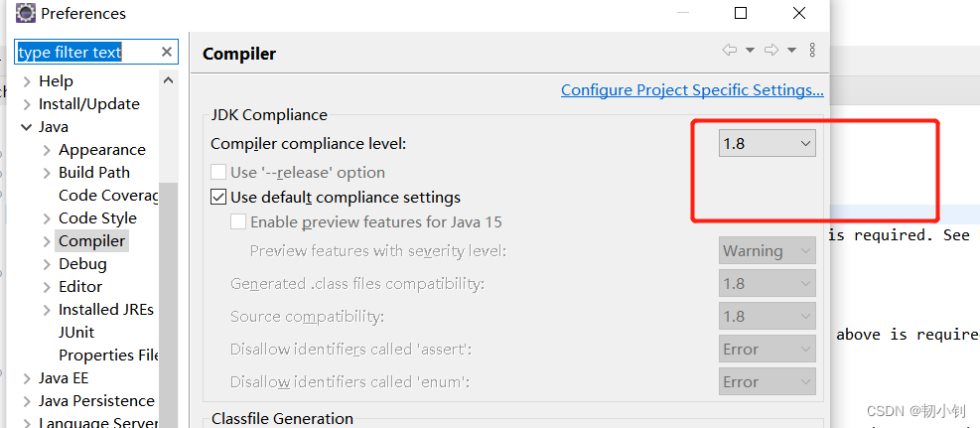Screen dimensions: 980x428
Task: Click the back navigation arrow icon
Action: (x=729, y=51)
